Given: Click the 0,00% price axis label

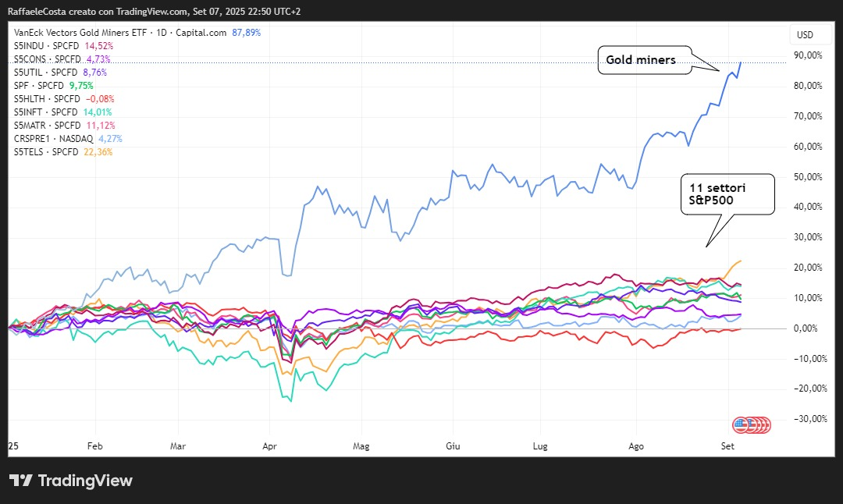Looking at the screenshot, I should click(x=806, y=328).
